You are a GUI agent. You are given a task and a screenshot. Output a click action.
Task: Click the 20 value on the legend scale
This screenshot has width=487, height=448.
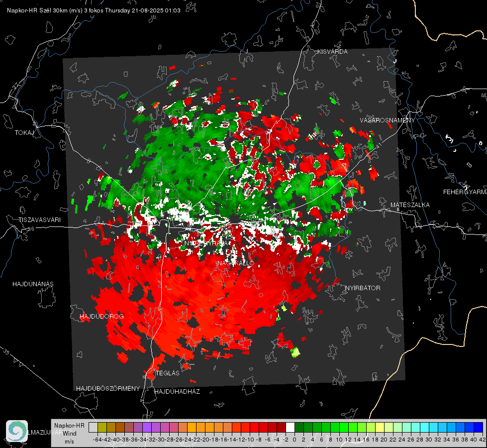[384, 440]
